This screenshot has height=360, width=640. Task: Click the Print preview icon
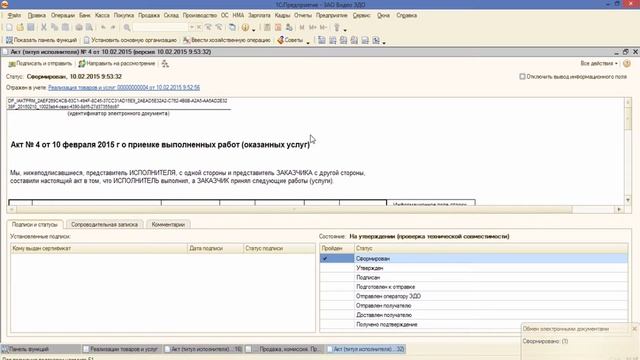point(89,27)
